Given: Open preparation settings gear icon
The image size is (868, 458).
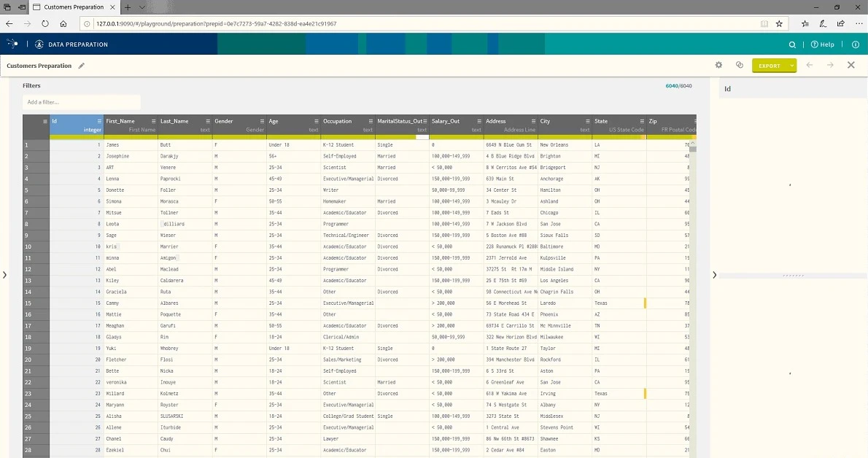Looking at the screenshot, I should tap(718, 65).
